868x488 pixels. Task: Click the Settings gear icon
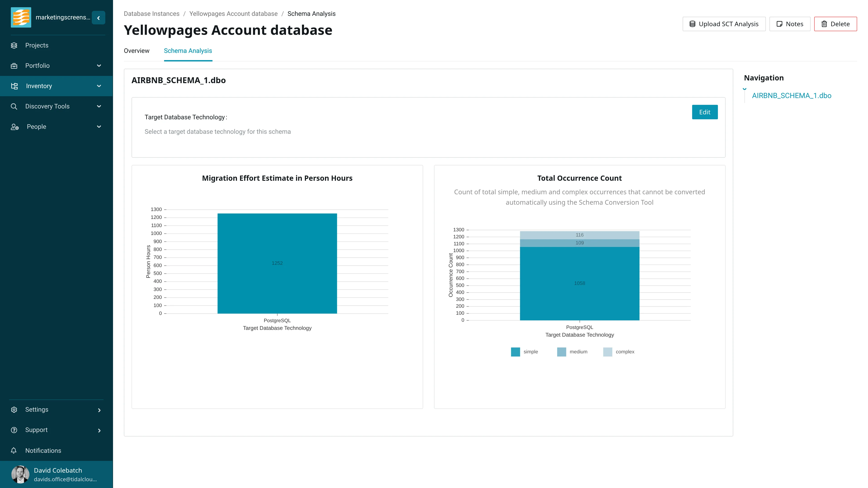(14, 410)
